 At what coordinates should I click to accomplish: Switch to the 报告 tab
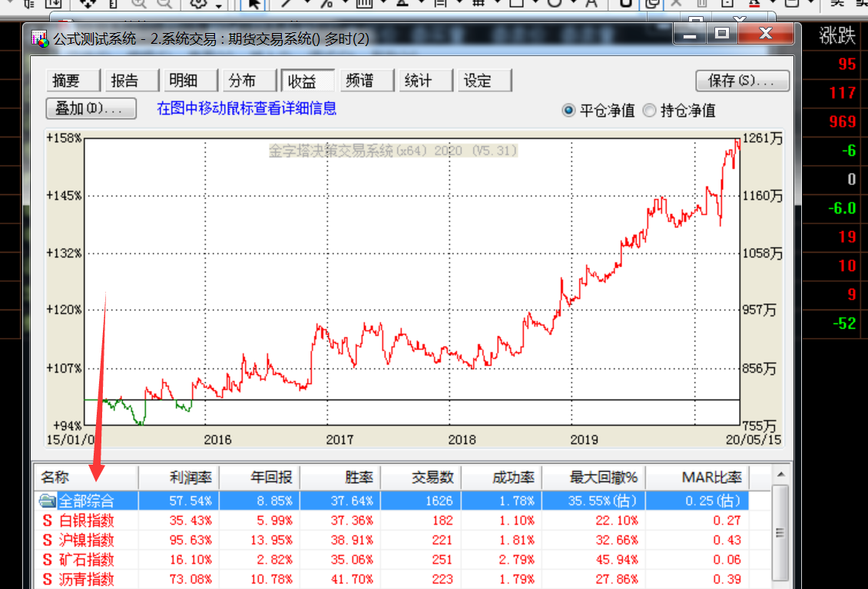pos(131,81)
